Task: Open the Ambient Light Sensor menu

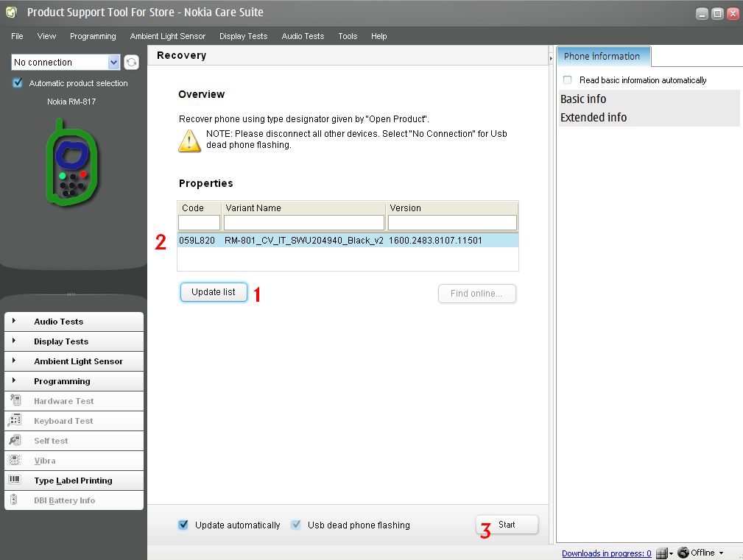Action: click(168, 36)
